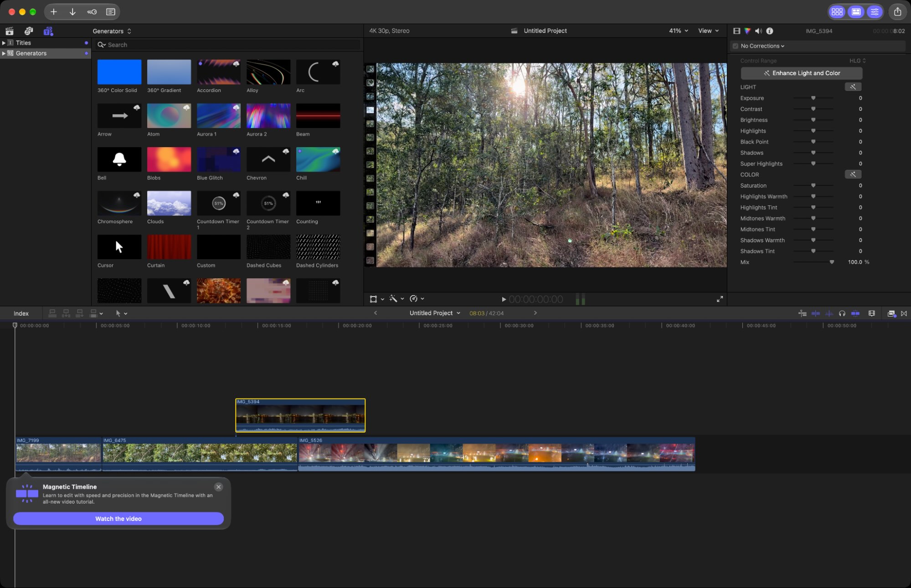Click the Color auto-enhance wand button

click(853, 174)
